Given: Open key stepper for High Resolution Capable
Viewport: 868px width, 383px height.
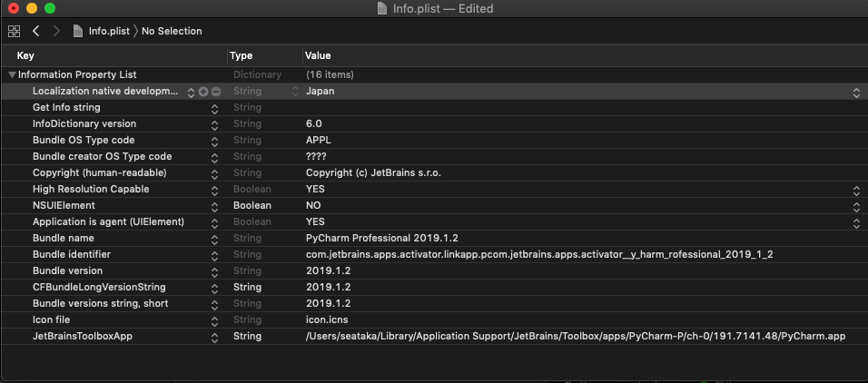Looking at the screenshot, I should 215,191.
